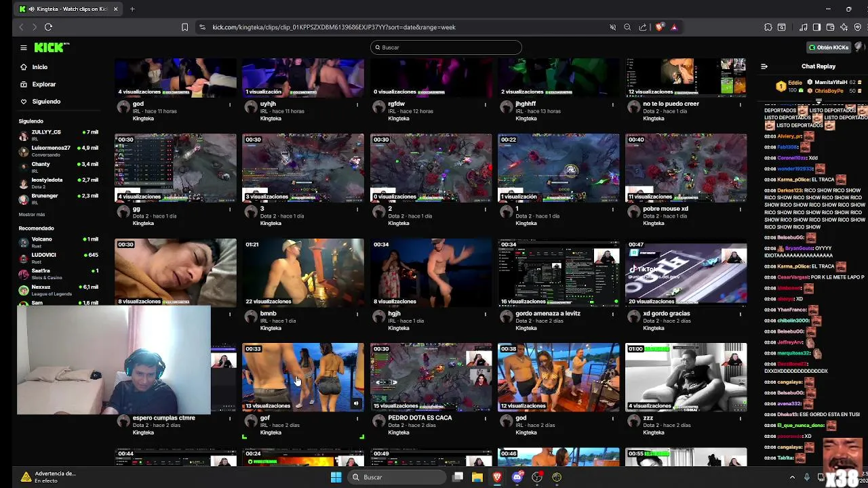Go to Inicio in sidebar

click(x=39, y=67)
